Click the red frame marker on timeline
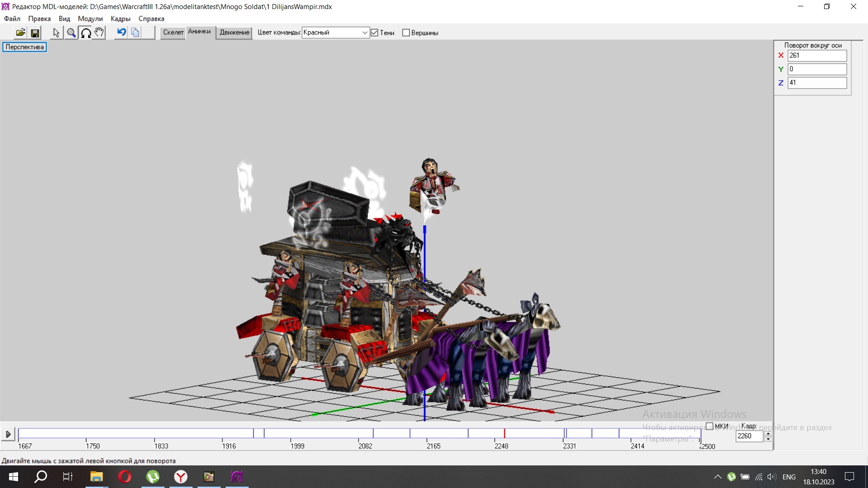 [x=505, y=433]
